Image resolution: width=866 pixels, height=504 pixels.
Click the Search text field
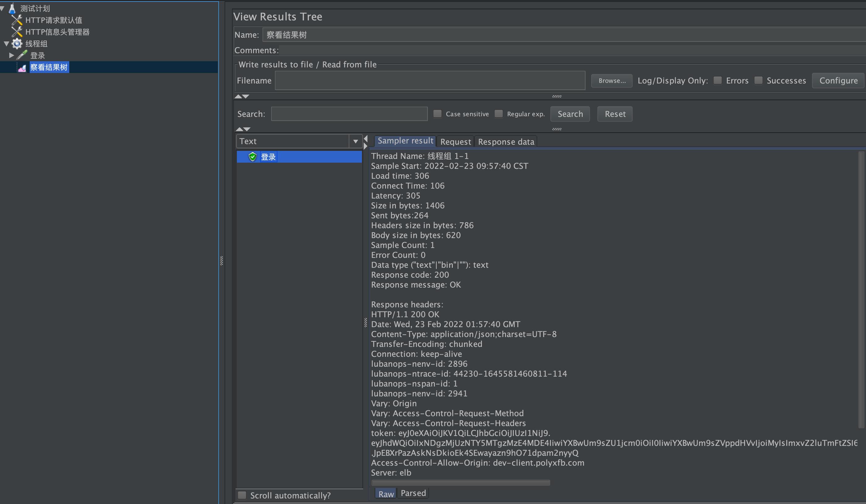coord(349,114)
